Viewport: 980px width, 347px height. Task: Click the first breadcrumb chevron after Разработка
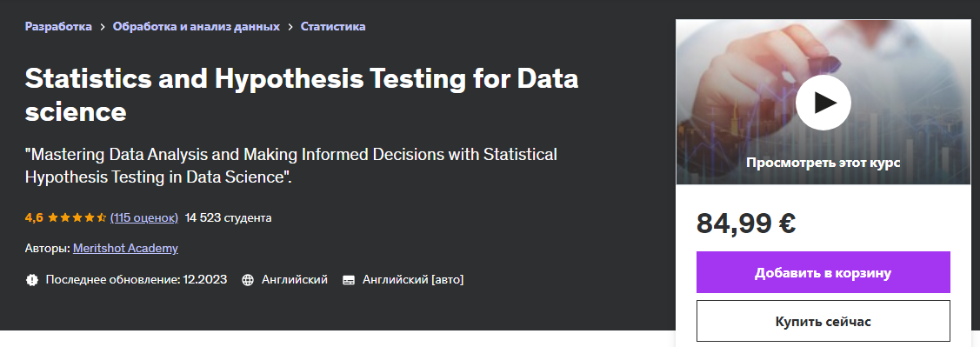[103, 27]
